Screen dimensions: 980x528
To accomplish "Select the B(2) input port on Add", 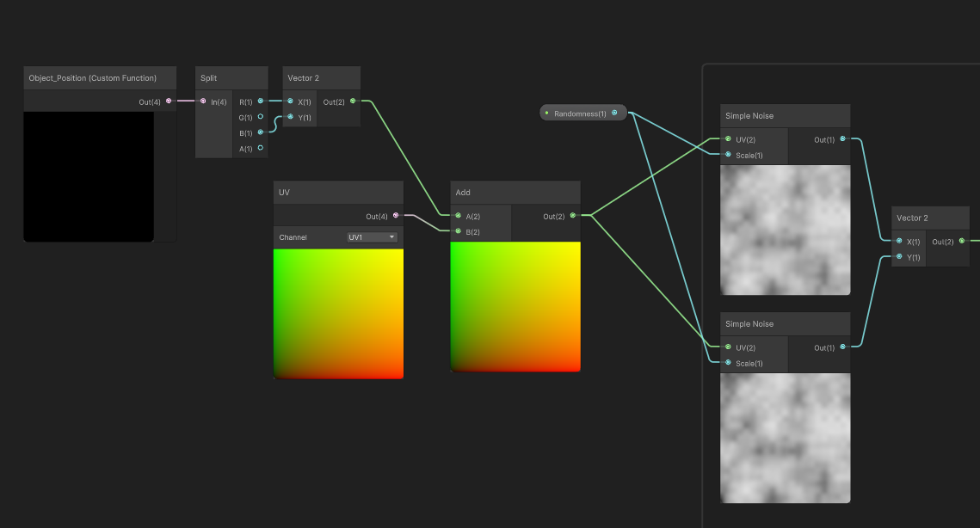I will point(459,231).
